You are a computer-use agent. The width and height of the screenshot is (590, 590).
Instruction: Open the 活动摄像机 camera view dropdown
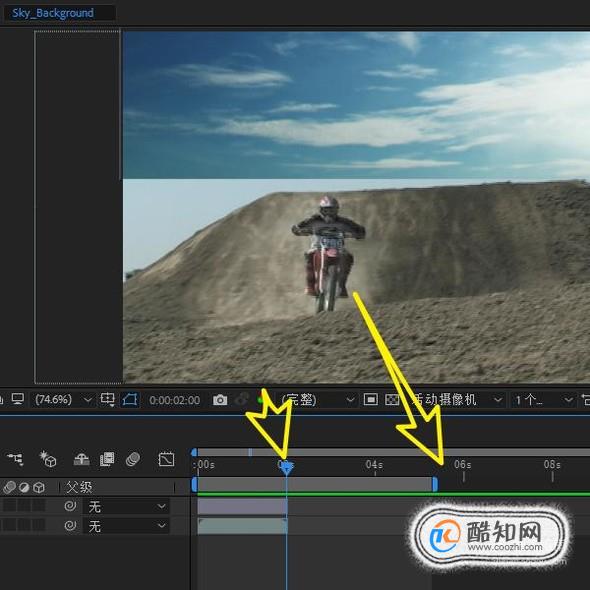click(x=457, y=400)
